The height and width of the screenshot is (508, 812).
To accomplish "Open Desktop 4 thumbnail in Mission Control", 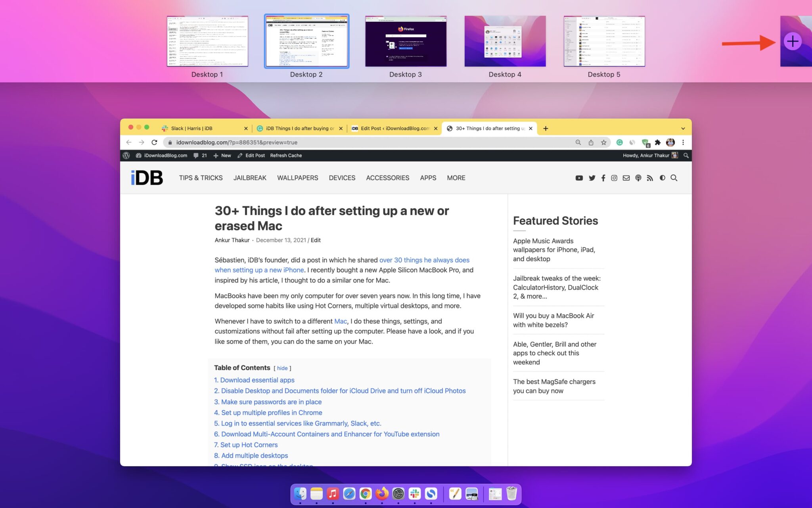I will tap(505, 41).
